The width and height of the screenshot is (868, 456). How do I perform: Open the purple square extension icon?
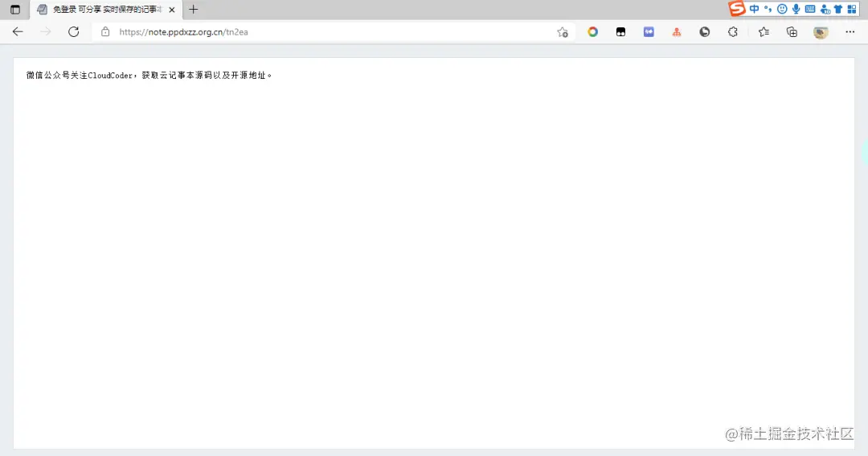point(649,32)
